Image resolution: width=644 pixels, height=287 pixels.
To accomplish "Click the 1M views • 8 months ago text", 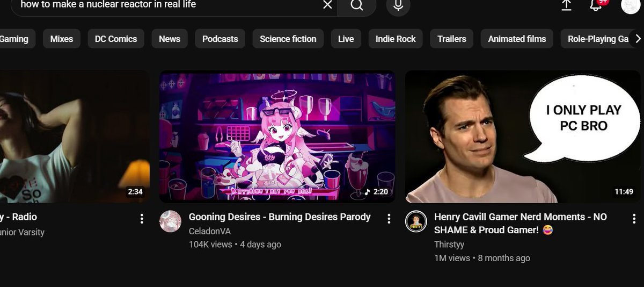I will [x=482, y=258].
